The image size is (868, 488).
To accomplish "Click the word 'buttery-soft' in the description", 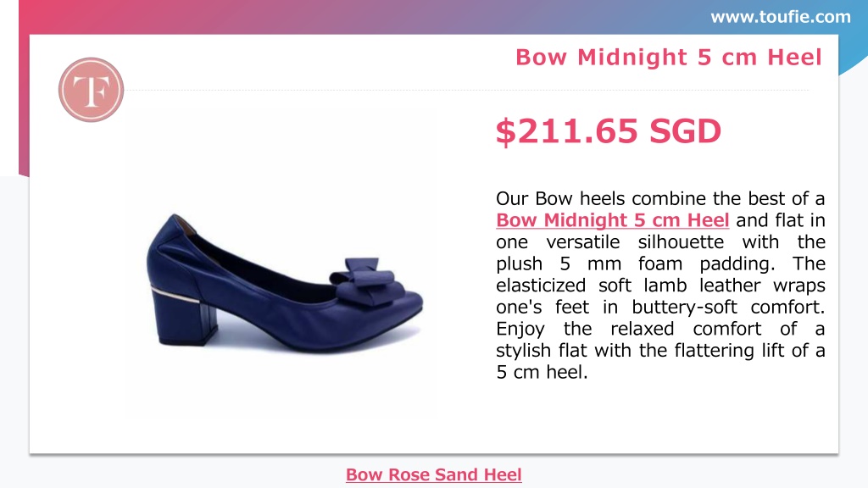I will [685, 307].
